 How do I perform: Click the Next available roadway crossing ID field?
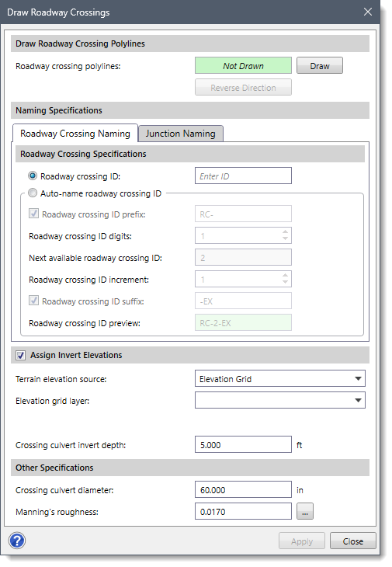pos(243,257)
